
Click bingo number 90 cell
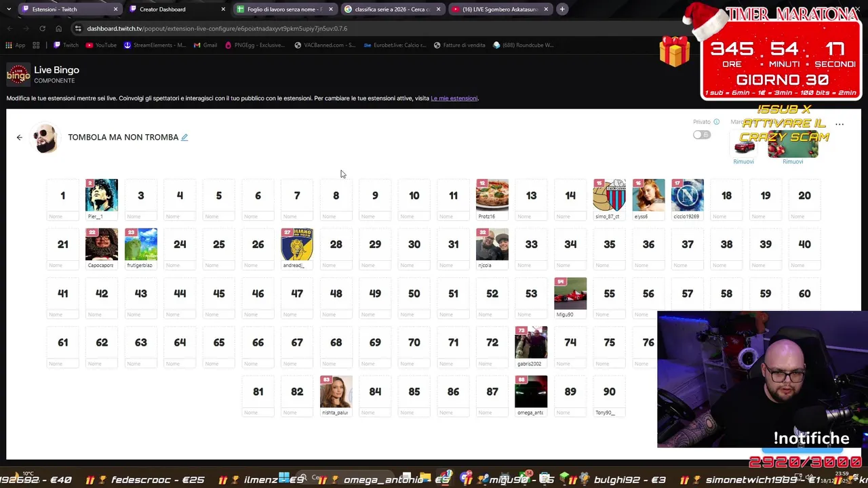tap(610, 392)
